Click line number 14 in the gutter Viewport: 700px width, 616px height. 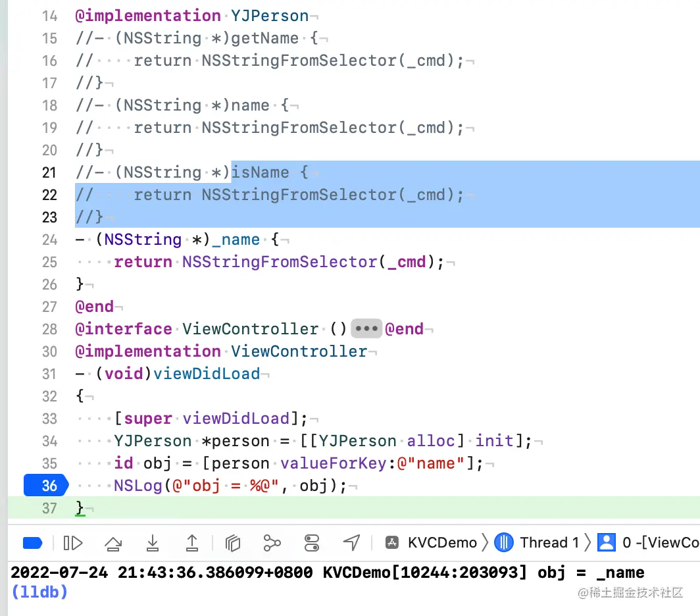50,16
